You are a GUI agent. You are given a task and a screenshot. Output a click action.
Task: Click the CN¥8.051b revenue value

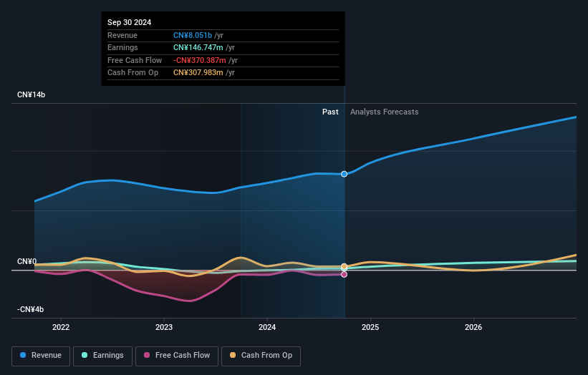point(193,35)
